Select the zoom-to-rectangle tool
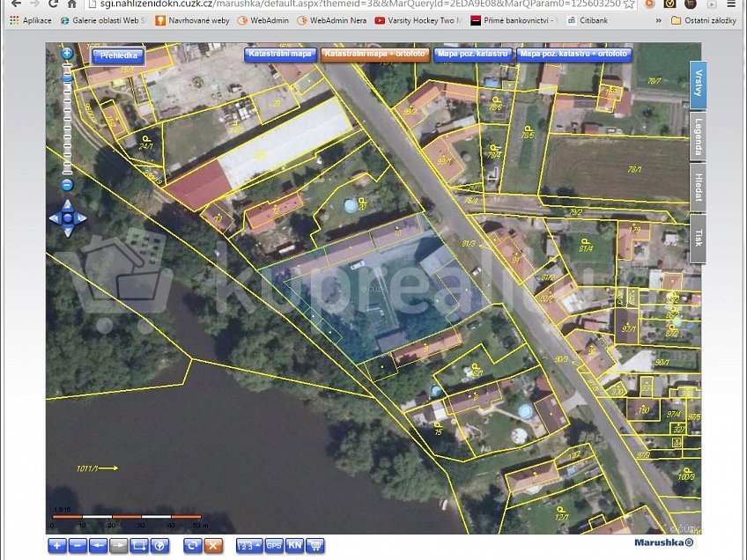Viewport: 747px width, 560px height. (139, 546)
